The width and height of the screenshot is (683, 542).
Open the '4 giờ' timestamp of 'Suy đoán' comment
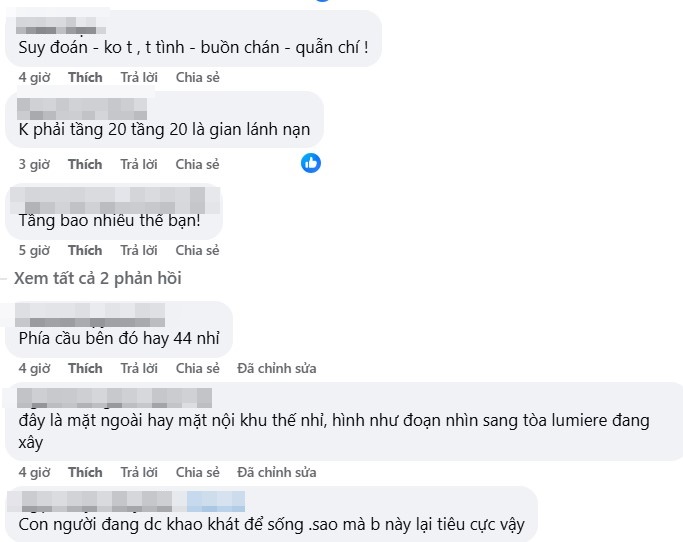34,78
